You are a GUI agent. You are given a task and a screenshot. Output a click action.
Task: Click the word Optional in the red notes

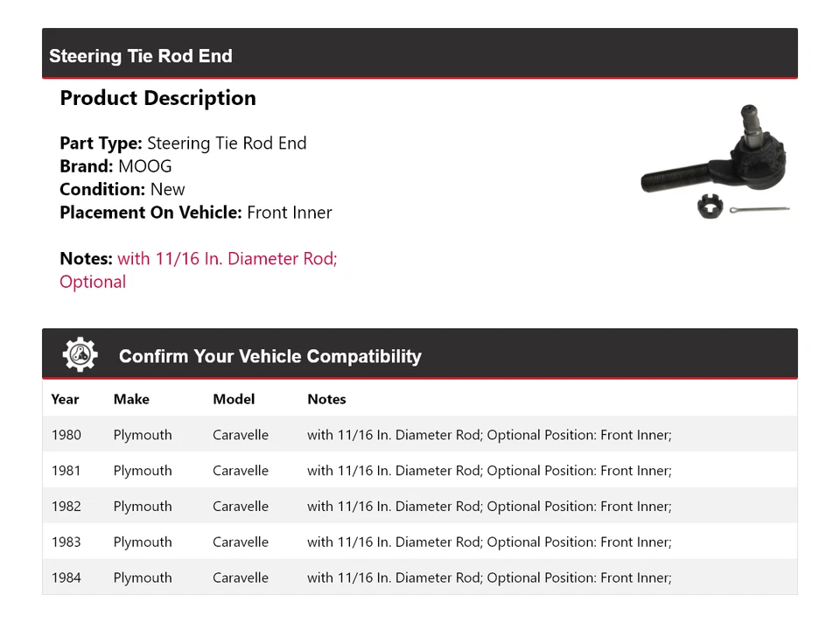click(93, 282)
